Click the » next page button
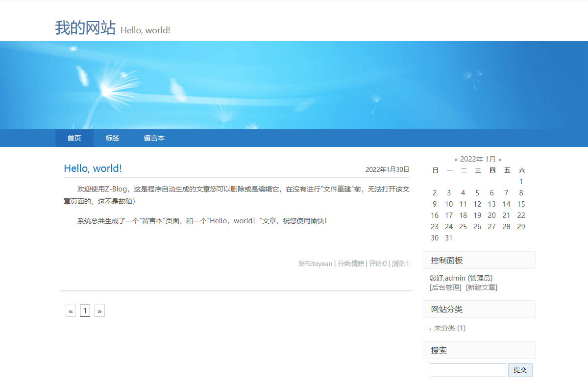This screenshot has width=588, height=380. click(99, 311)
